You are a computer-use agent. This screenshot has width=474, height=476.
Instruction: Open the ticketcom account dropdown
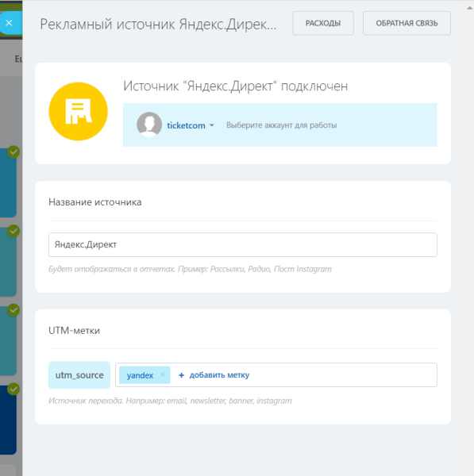coord(191,125)
